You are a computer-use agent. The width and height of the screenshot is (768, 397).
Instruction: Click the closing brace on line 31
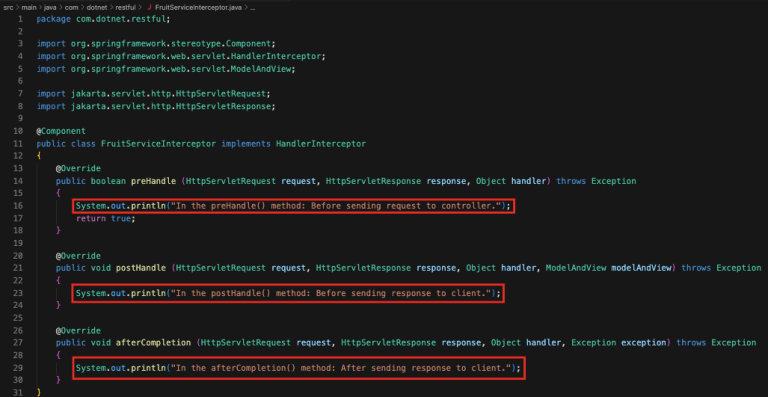(x=39, y=392)
